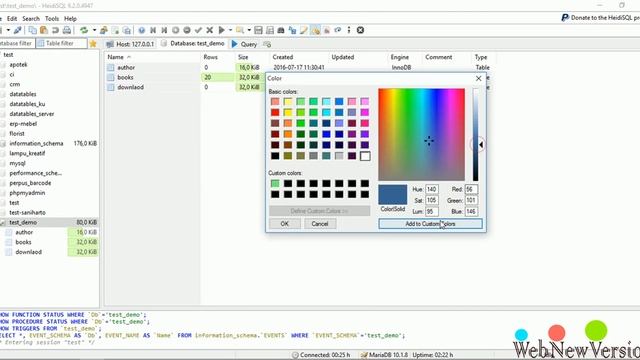Click the vertical dots toolbar icon
This screenshot has width=640, height=360.
(349, 30)
